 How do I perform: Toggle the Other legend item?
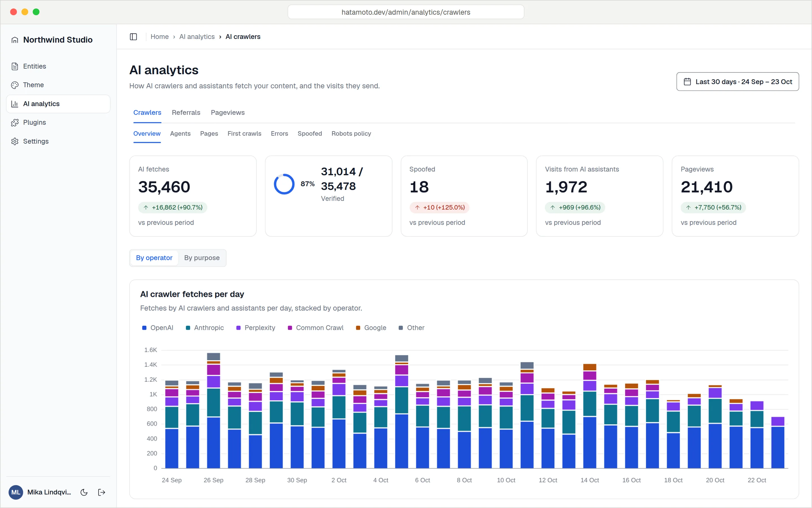tap(411, 328)
